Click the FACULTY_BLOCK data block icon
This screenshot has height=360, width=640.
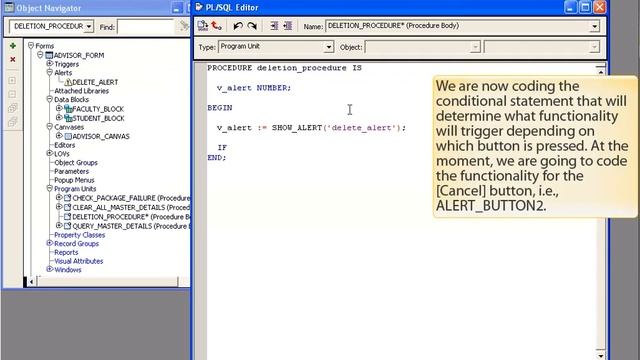click(68, 109)
